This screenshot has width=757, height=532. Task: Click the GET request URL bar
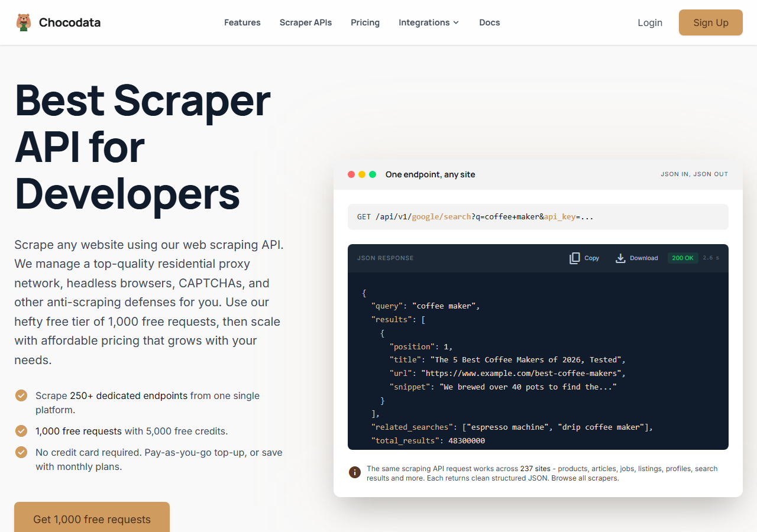click(x=538, y=217)
